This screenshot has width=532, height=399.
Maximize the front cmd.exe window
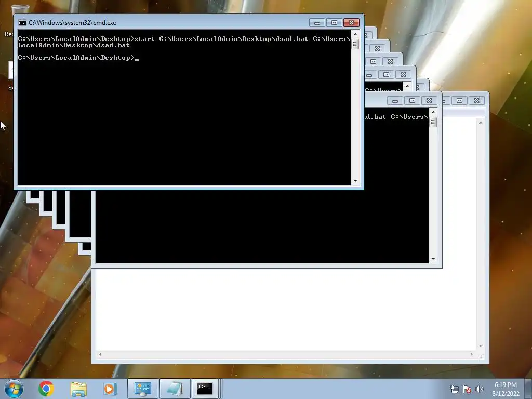[334, 23]
